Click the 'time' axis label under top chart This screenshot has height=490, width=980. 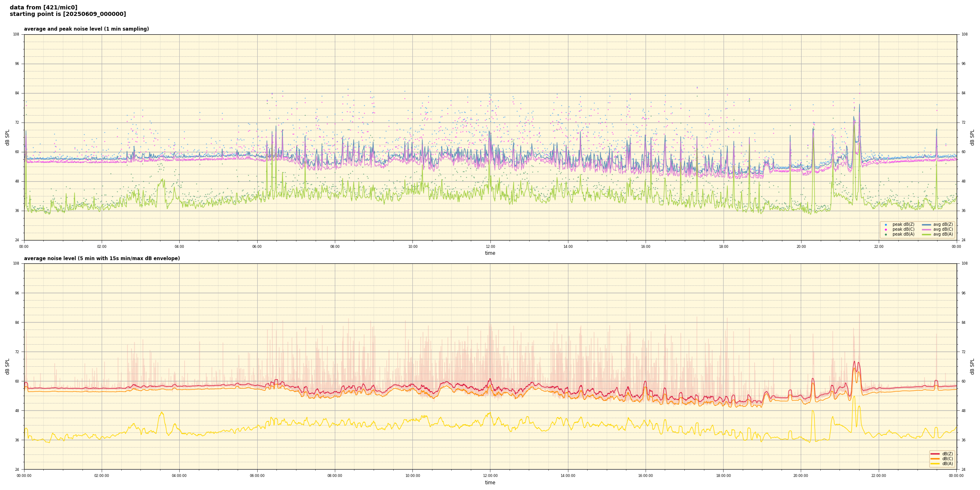coord(490,253)
